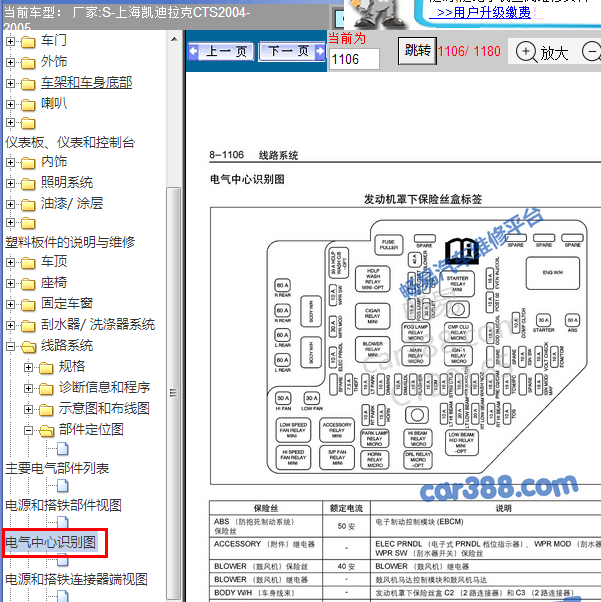Click the 部件定位图 open folder icon
Image resolution: width=601 pixels, height=602 pixels.
(x=46, y=431)
